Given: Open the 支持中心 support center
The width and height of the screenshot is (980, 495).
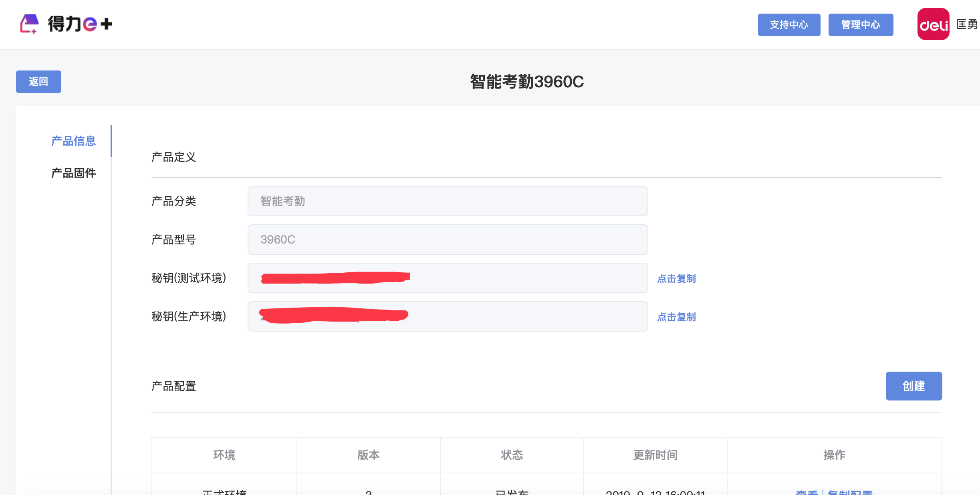Looking at the screenshot, I should click(x=789, y=25).
